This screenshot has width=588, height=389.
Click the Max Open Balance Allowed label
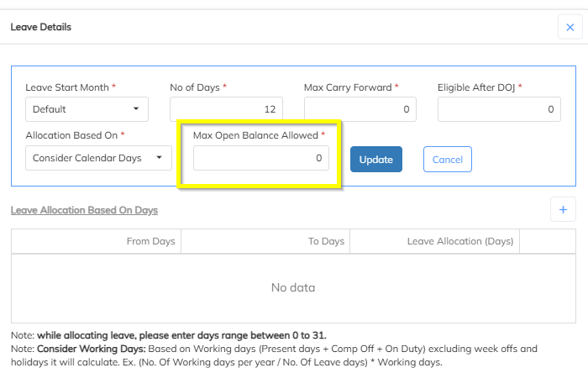[255, 134]
